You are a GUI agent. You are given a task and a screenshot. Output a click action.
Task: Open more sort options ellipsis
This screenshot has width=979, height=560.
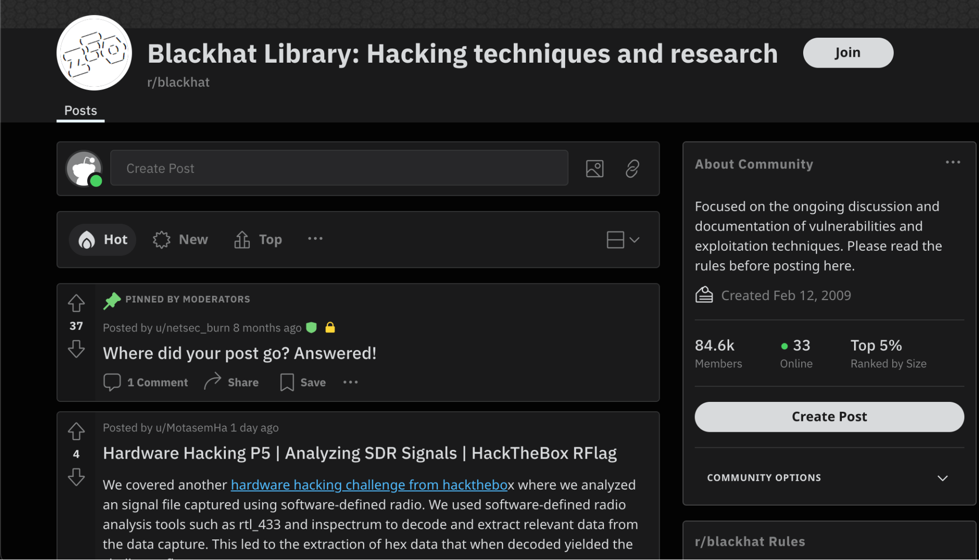click(315, 238)
